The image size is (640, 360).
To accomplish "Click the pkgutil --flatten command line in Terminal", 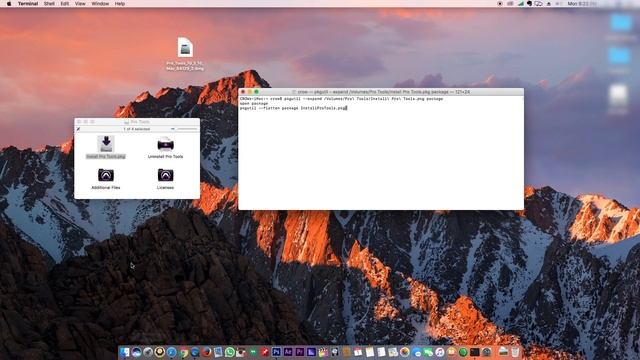I will click(x=293, y=108).
